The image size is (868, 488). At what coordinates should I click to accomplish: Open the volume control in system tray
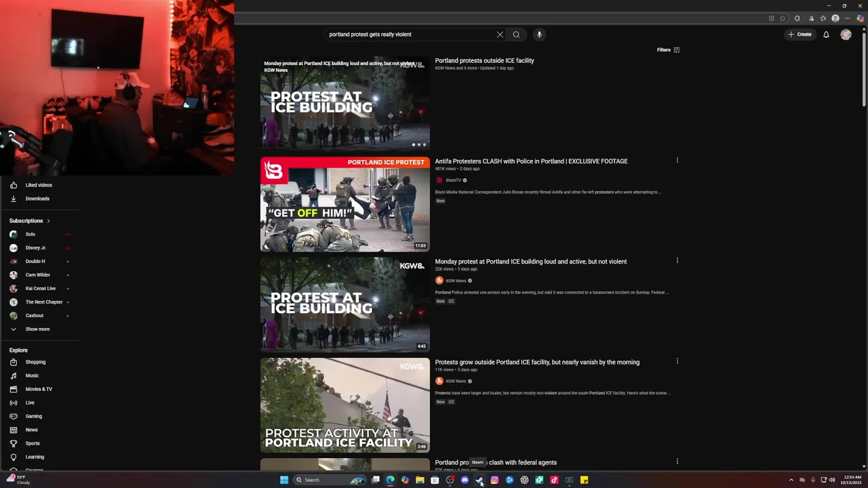tap(832, 480)
